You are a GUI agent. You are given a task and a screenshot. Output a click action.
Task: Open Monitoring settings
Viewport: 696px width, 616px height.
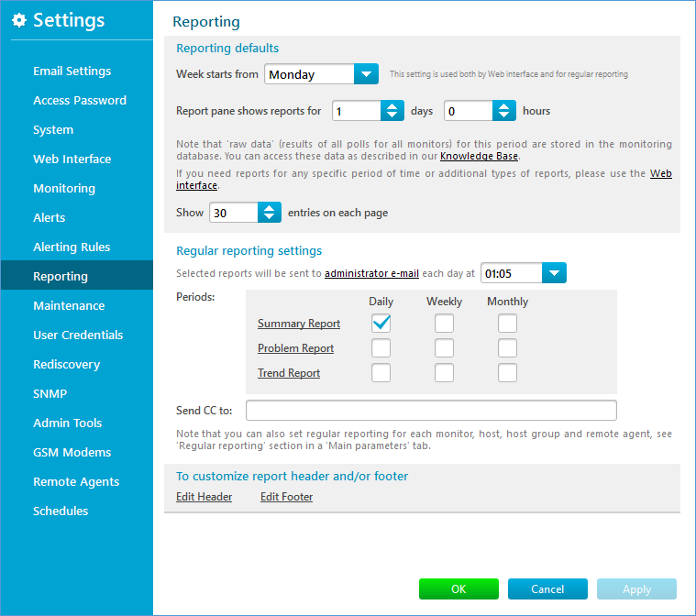click(x=64, y=188)
